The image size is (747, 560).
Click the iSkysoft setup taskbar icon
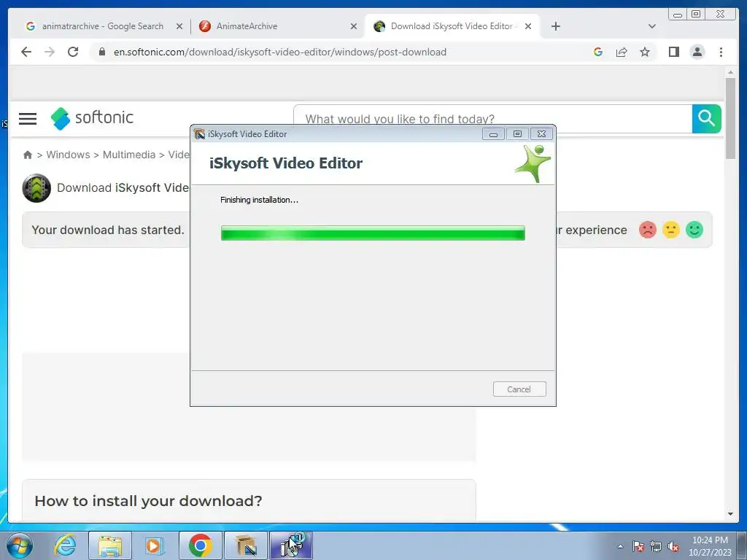(291, 545)
